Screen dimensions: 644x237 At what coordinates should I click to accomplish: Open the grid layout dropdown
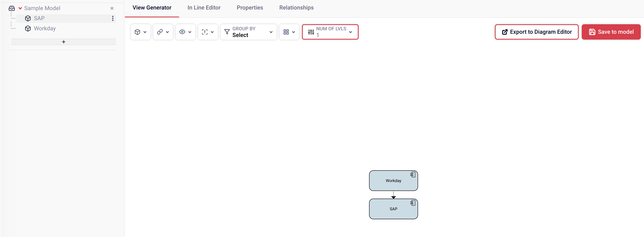coord(289,32)
